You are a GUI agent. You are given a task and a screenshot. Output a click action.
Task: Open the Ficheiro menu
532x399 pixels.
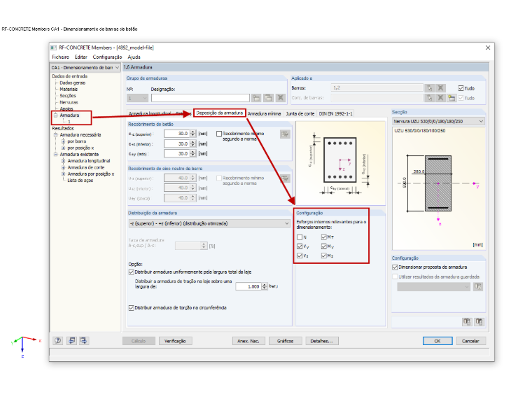(60, 57)
